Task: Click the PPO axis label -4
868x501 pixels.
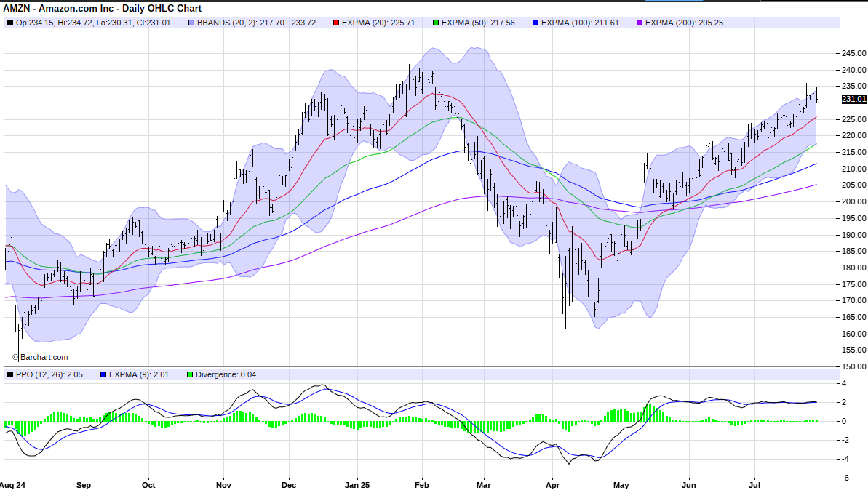Action: click(x=845, y=458)
